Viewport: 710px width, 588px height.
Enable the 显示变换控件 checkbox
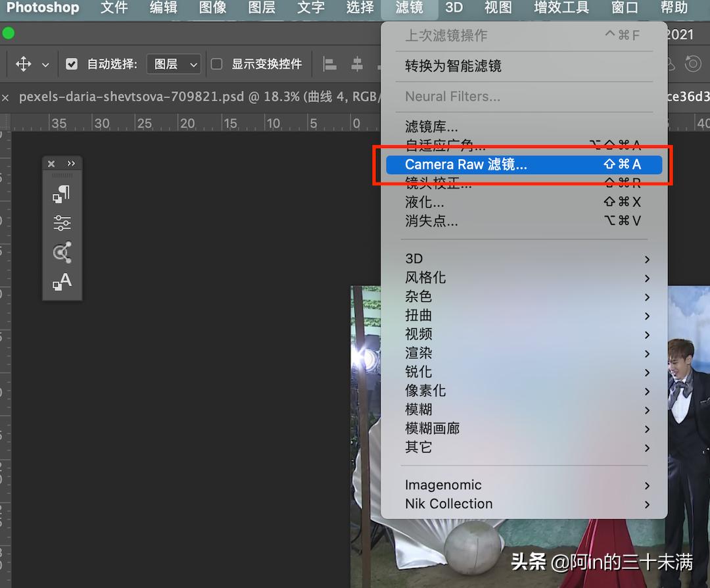click(217, 63)
